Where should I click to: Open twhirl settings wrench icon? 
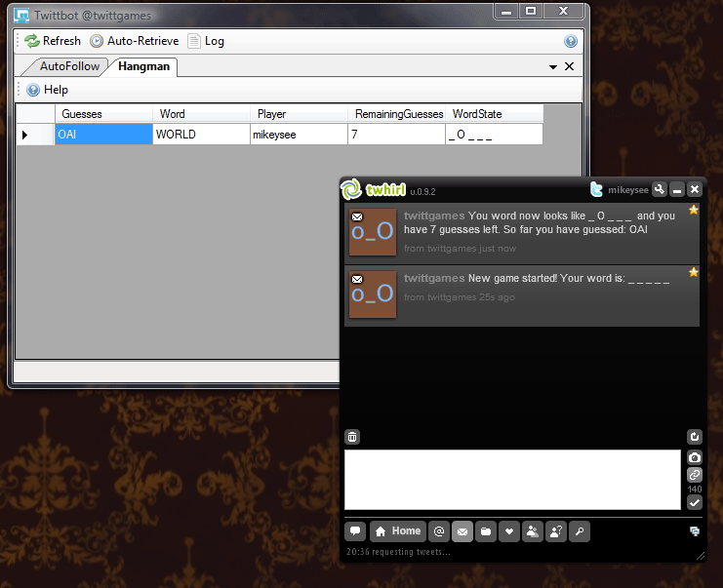click(660, 189)
